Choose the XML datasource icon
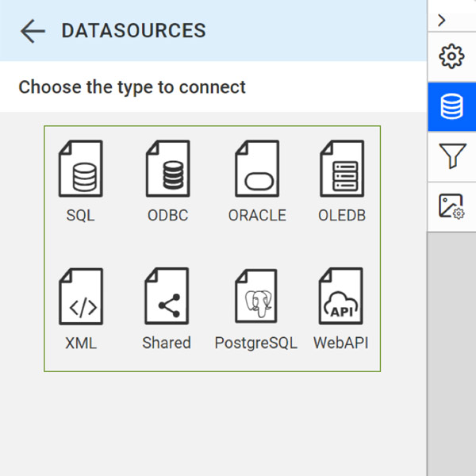The height and width of the screenshot is (476, 476). (x=81, y=297)
